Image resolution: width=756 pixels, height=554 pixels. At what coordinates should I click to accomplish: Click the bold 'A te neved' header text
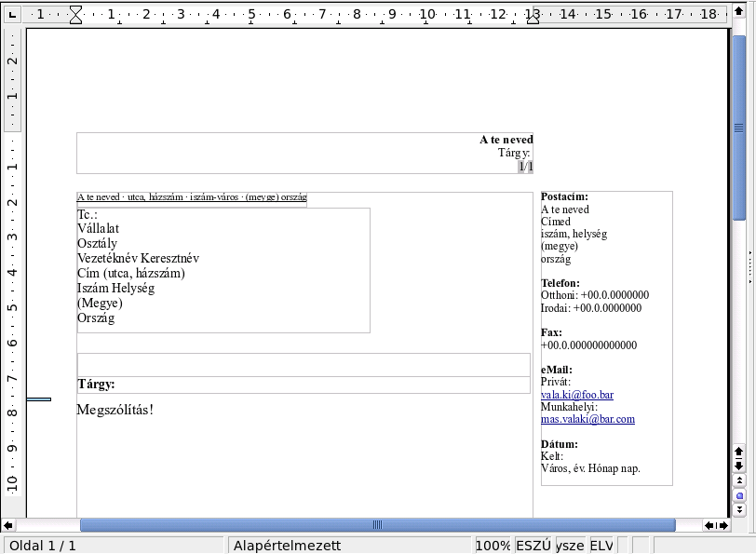click(x=506, y=140)
